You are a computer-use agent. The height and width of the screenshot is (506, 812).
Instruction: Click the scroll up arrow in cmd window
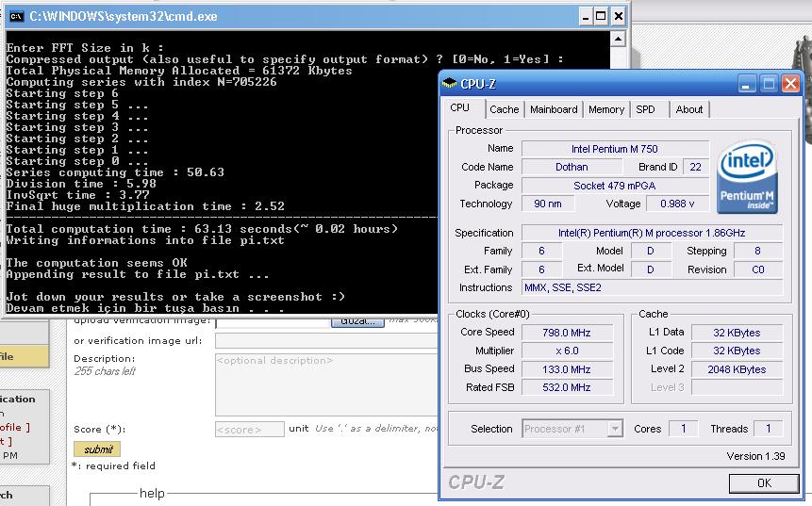coord(618,39)
